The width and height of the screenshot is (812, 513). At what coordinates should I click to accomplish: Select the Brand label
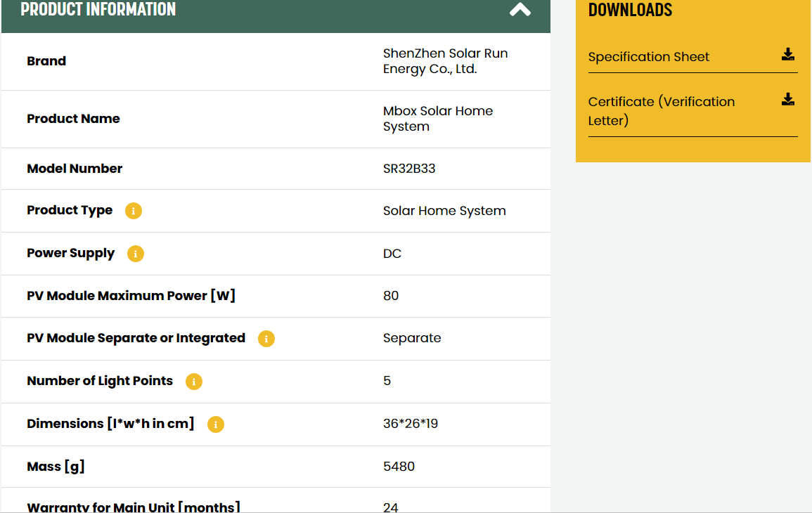pos(46,61)
